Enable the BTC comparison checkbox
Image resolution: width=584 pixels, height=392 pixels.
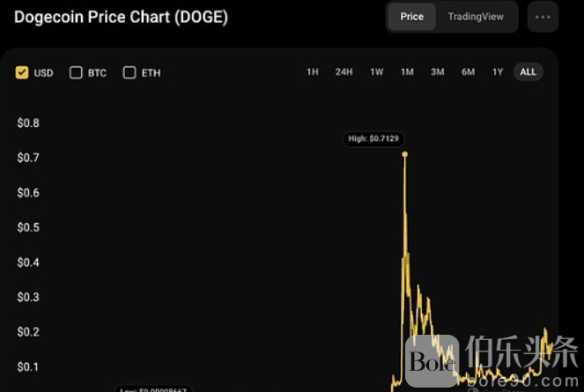click(76, 72)
